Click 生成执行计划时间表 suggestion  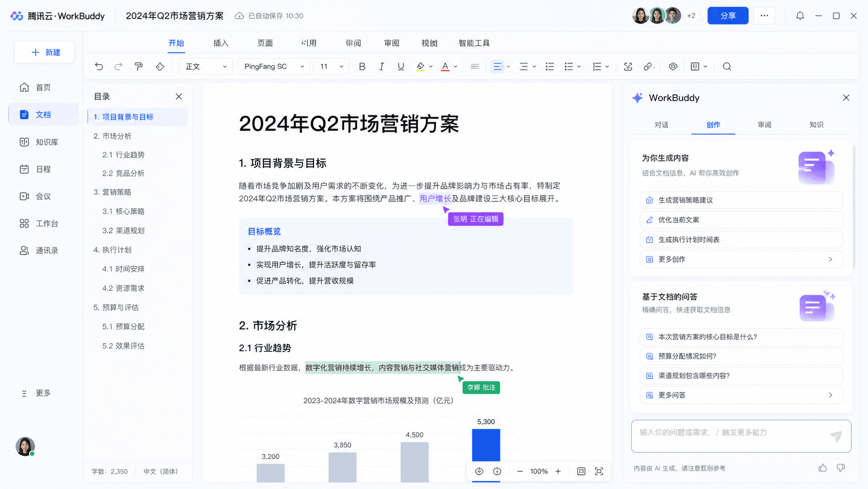[x=741, y=240]
